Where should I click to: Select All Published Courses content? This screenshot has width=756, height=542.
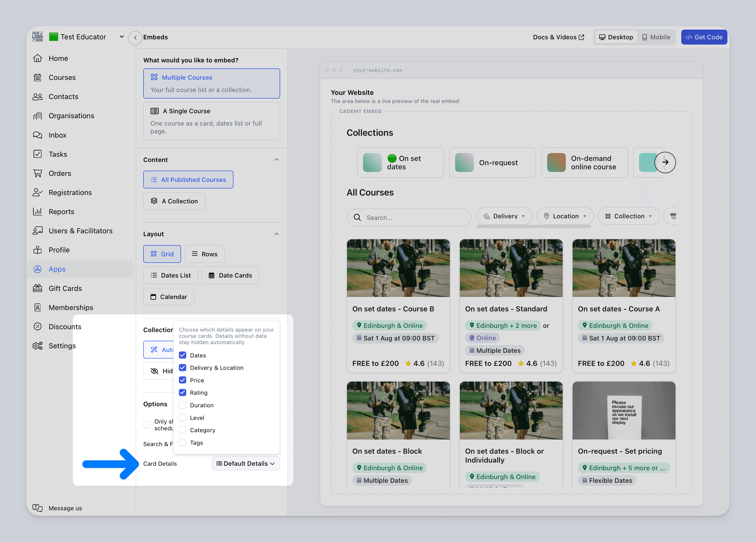[x=188, y=180]
